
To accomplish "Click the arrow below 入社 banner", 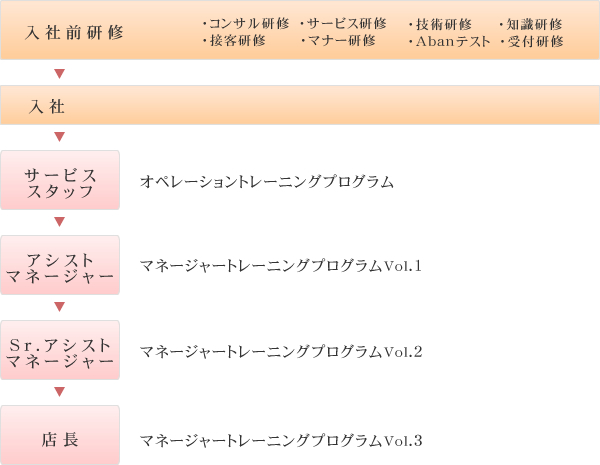I will pos(59,137).
